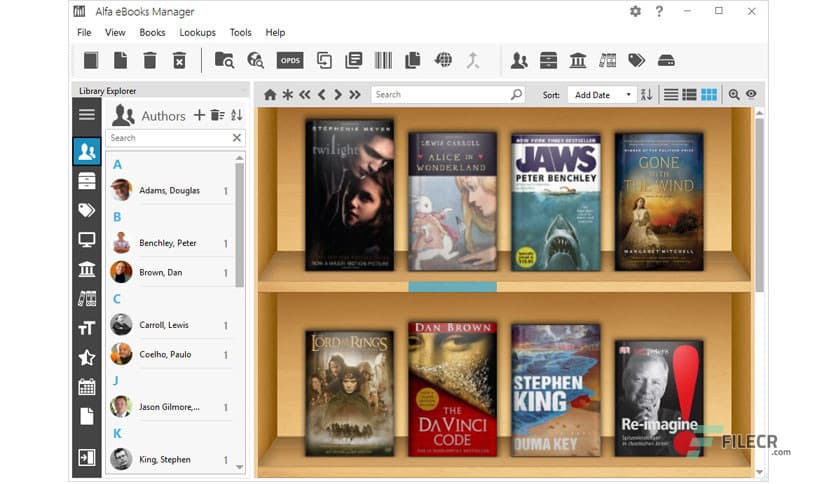The width and height of the screenshot is (836, 484).
Task: Switch to bookshelf grid view
Action: click(709, 95)
